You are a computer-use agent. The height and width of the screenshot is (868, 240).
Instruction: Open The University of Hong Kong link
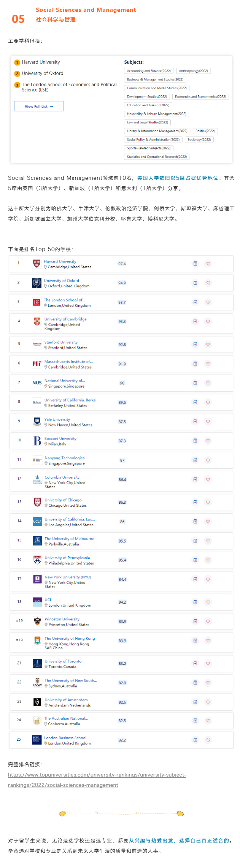pyautogui.click(x=70, y=638)
